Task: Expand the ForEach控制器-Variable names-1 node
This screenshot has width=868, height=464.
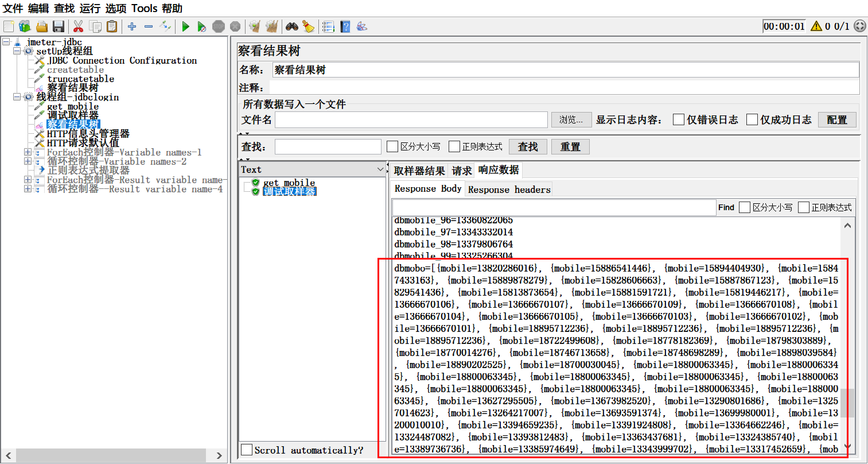Action: [28, 152]
